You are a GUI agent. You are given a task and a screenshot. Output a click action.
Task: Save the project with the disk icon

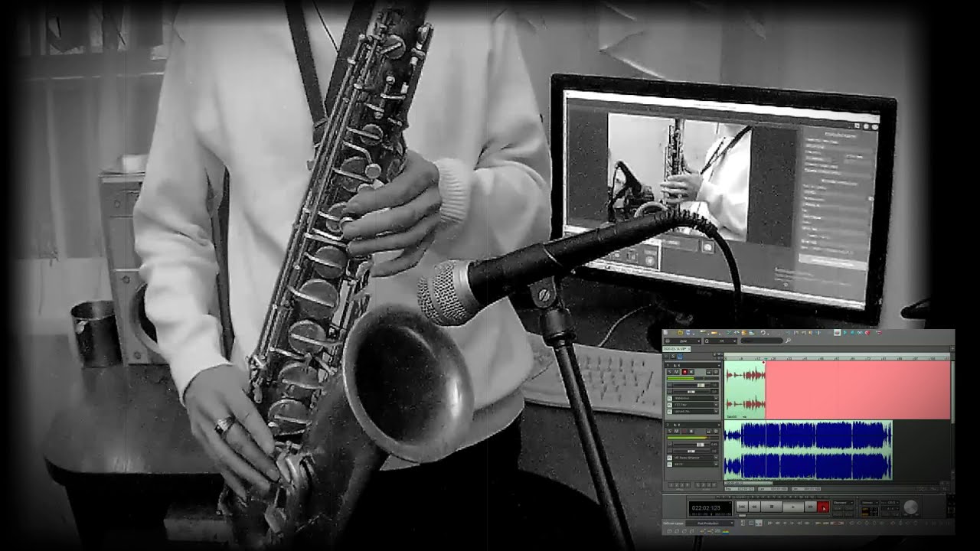(688, 332)
